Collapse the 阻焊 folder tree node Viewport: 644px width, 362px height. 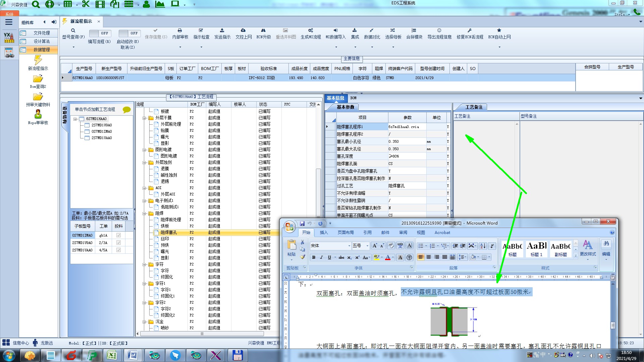(144, 214)
